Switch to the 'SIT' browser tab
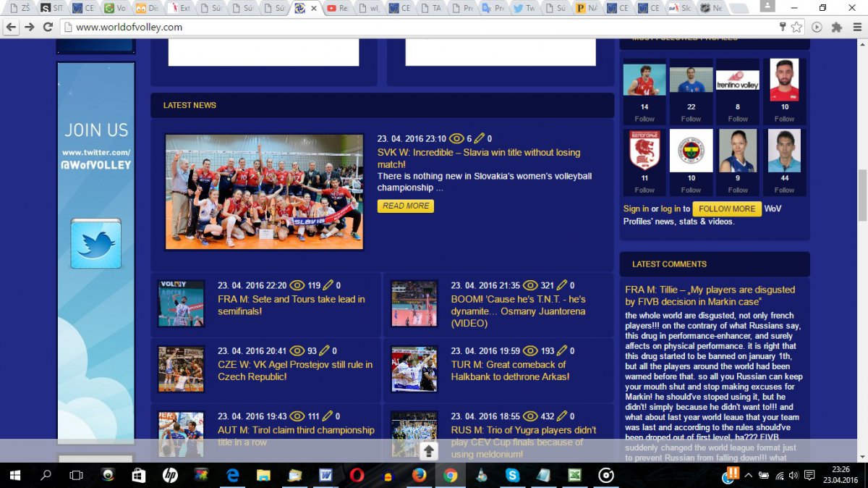The image size is (868, 488). (x=51, y=8)
